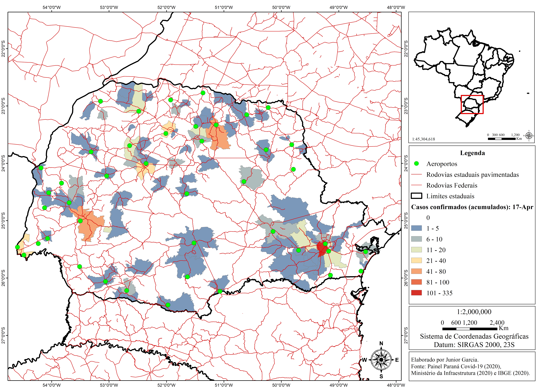This screenshot has width=537, height=392.
Task: Click 'Datum: SIRGAS 2000, 23S' text
Action: coord(474,345)
